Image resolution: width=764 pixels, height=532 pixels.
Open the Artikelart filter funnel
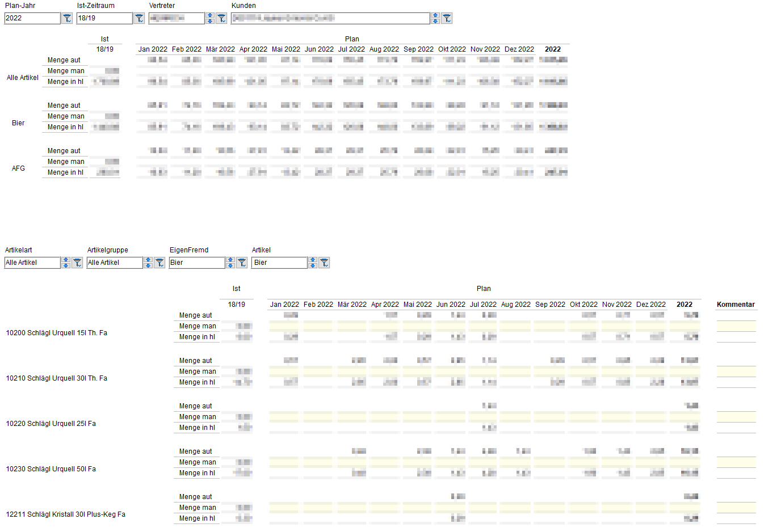coord(77,263)
